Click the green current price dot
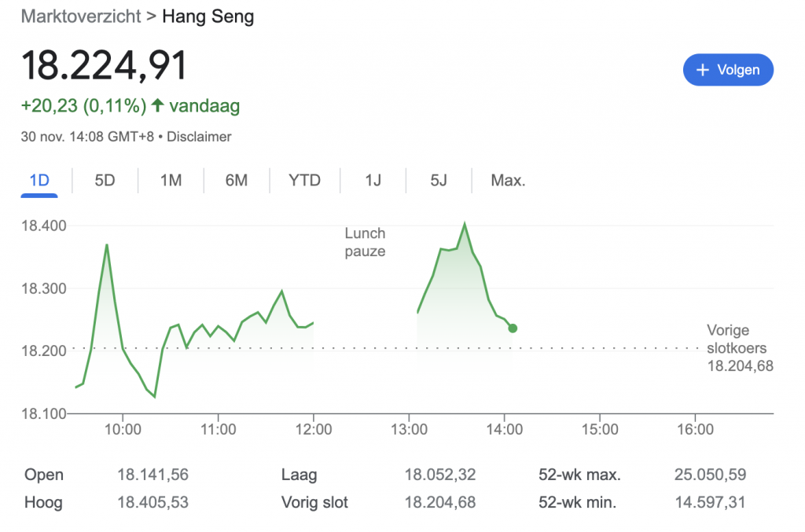 pyautogui.click(x=513, y=328)
